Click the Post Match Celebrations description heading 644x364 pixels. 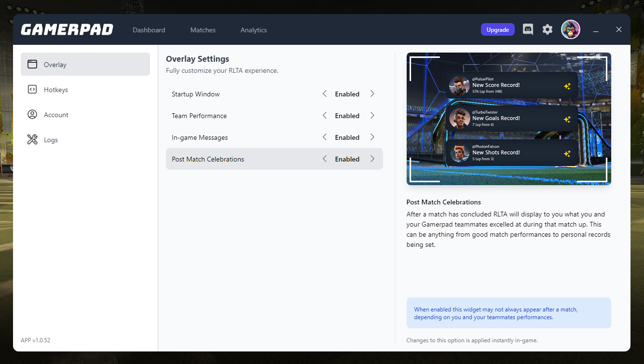click(x=444, y=202)
